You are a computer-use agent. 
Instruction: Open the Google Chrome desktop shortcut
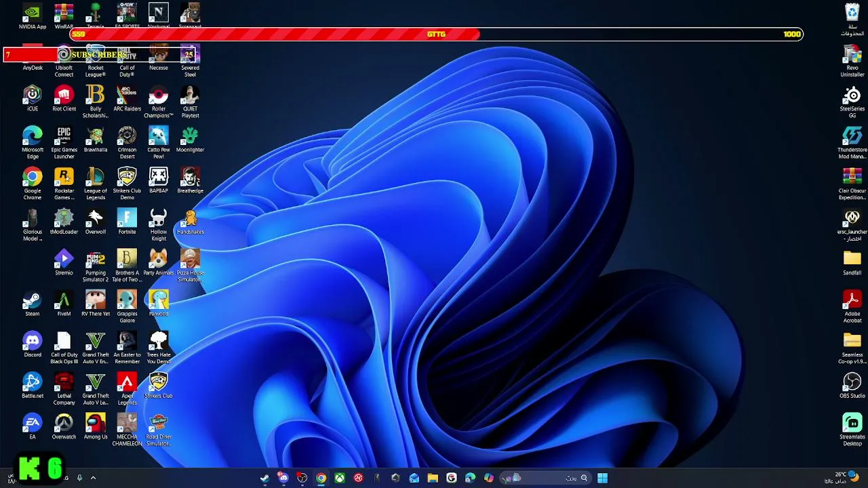(x=33, y=184)
